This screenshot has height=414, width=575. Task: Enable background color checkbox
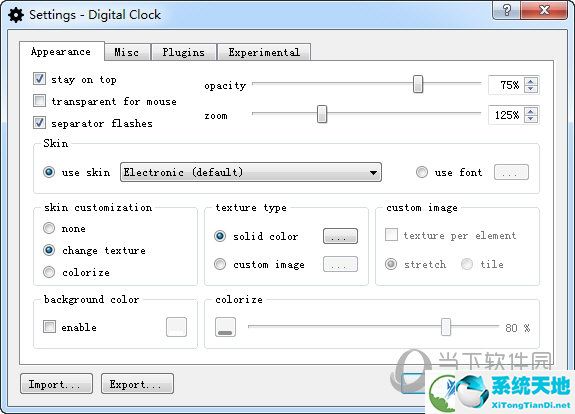(x=49, y=326)
